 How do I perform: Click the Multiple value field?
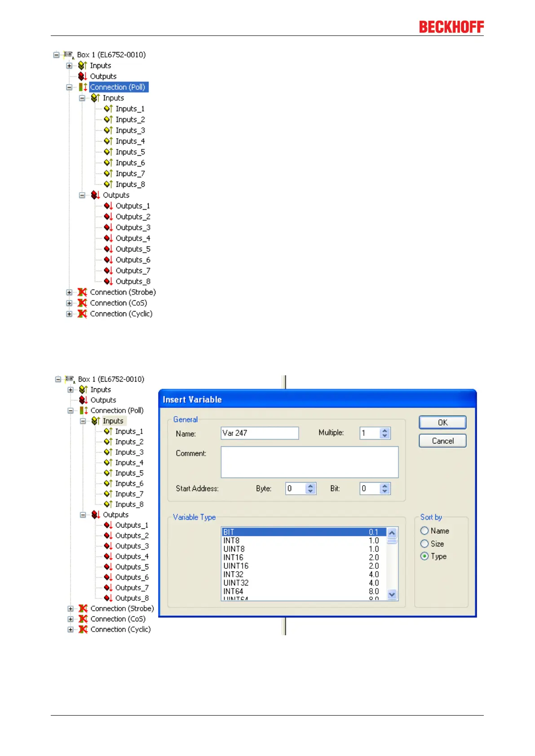[x=370, y=433]
